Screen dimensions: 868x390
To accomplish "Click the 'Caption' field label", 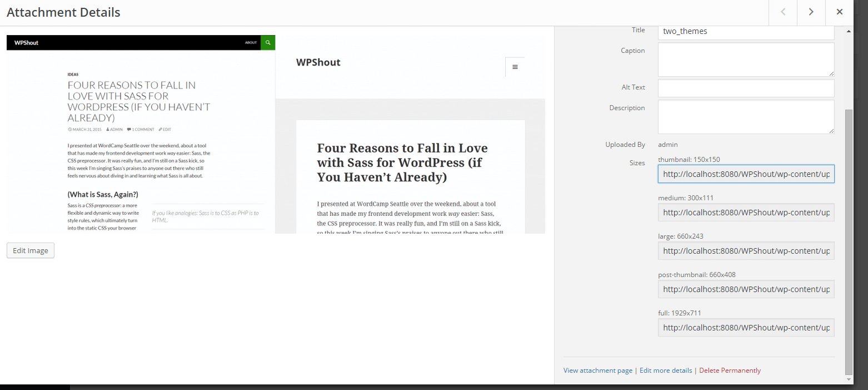I will point(633,51).
